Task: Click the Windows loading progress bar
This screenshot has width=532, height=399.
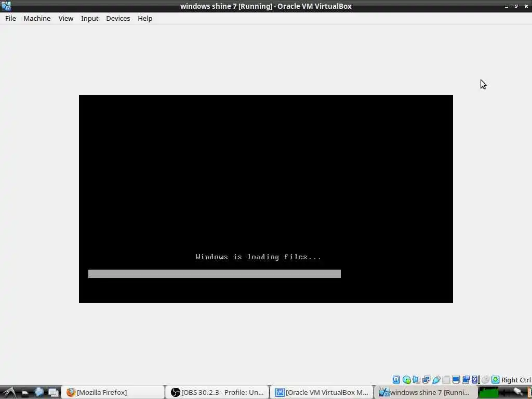Action: (215, 274)
